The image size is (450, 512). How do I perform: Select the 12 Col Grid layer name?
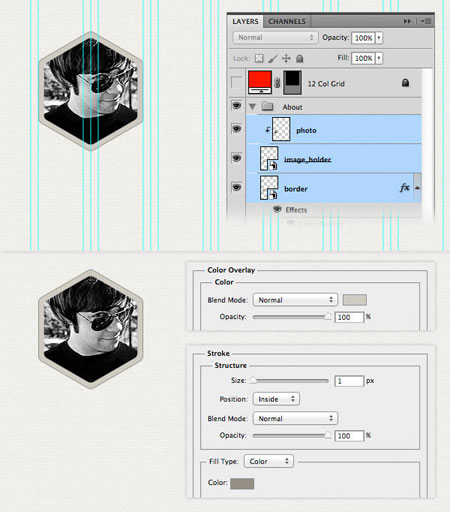click(x=326, y=84)
